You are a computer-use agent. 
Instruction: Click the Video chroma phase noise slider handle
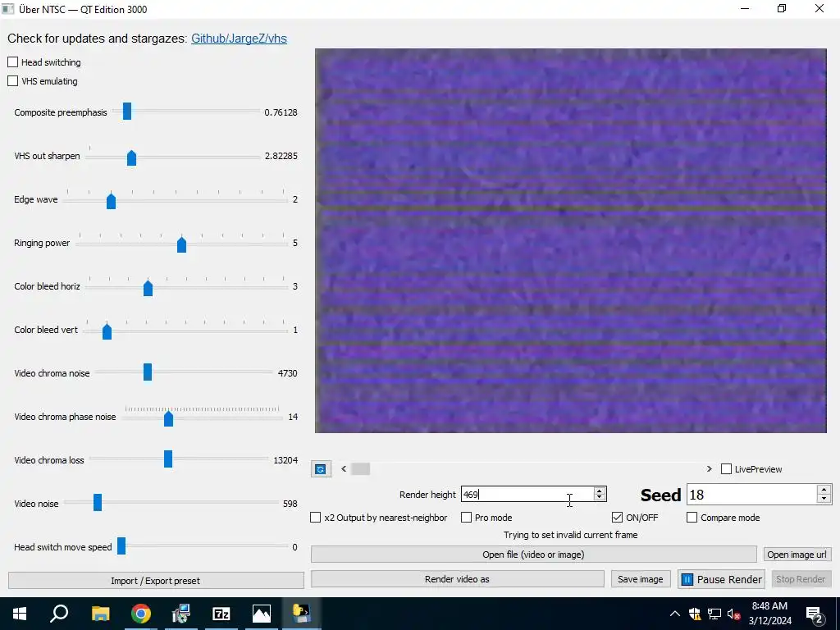(x=168, y=418)
